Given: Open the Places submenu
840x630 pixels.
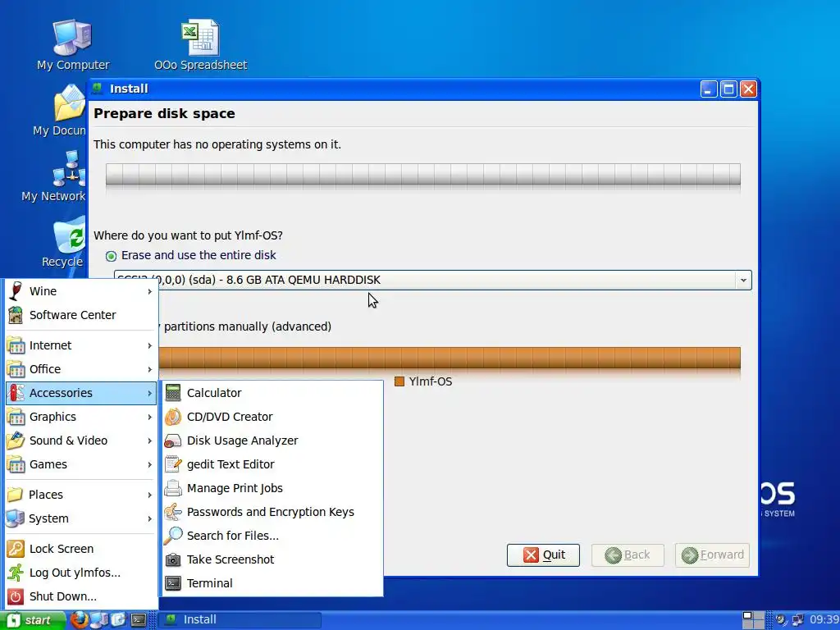Looking at the screenshot, I should (x=81, y=495).
